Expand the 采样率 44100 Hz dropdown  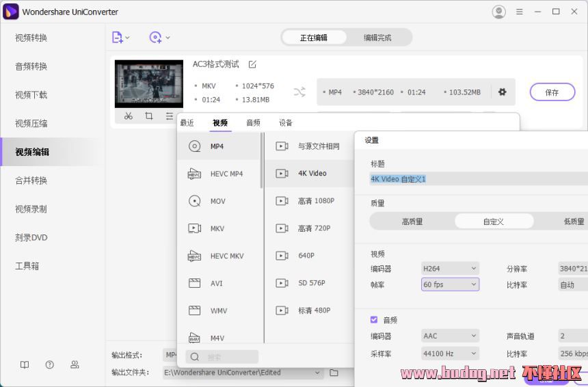point(450,353)
